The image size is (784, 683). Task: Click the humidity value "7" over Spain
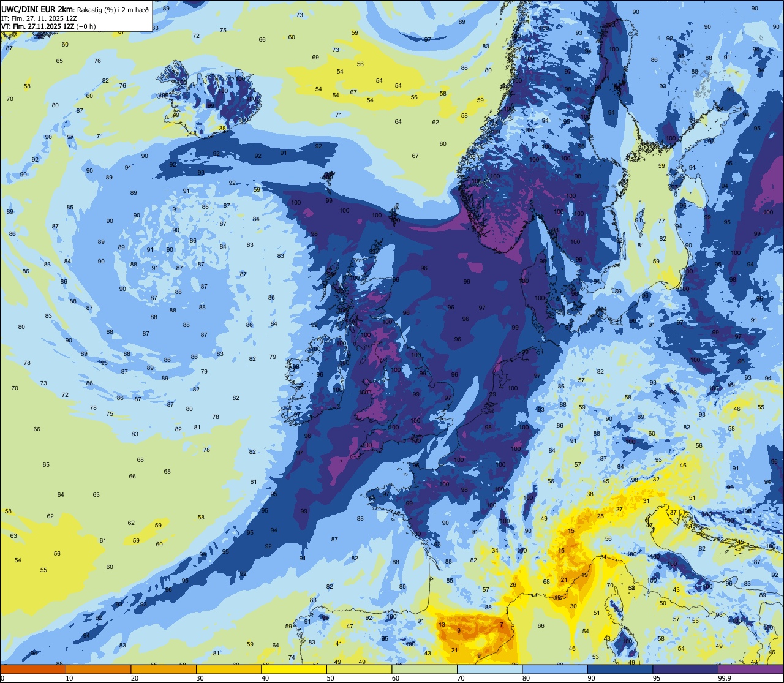click(502, 625)
